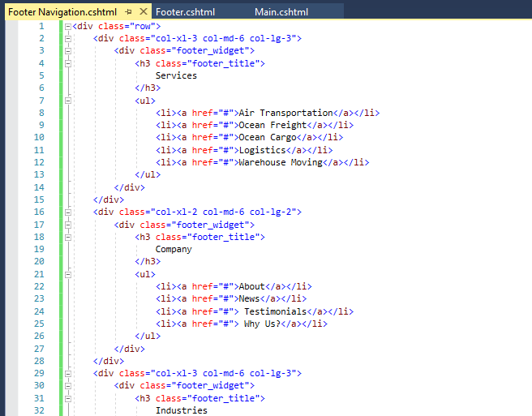Click line number 14 in the gutter
This screenshot has width=532, height=416.
[39, 187]
